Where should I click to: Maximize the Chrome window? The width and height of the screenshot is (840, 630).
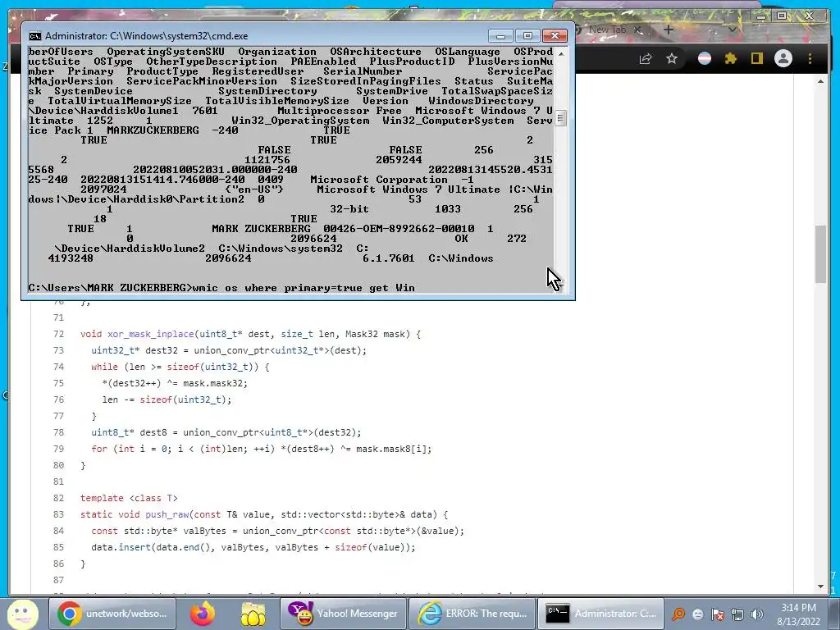coord(782,16)
